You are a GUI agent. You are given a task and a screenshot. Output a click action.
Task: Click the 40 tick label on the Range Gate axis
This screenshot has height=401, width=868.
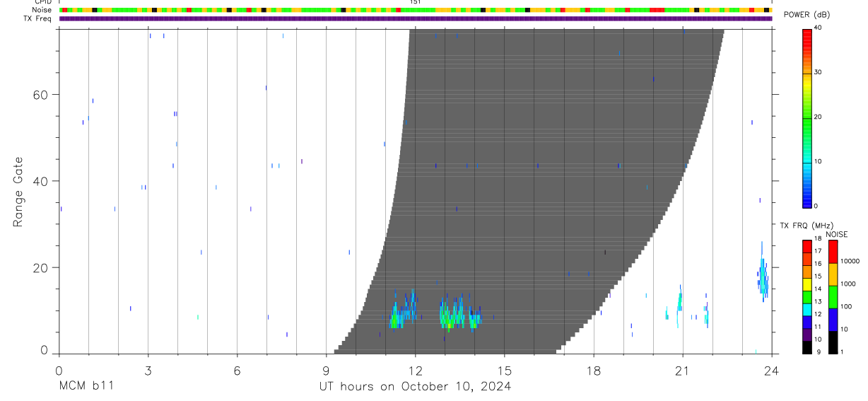pyautogui.click(x=41, y=181)
